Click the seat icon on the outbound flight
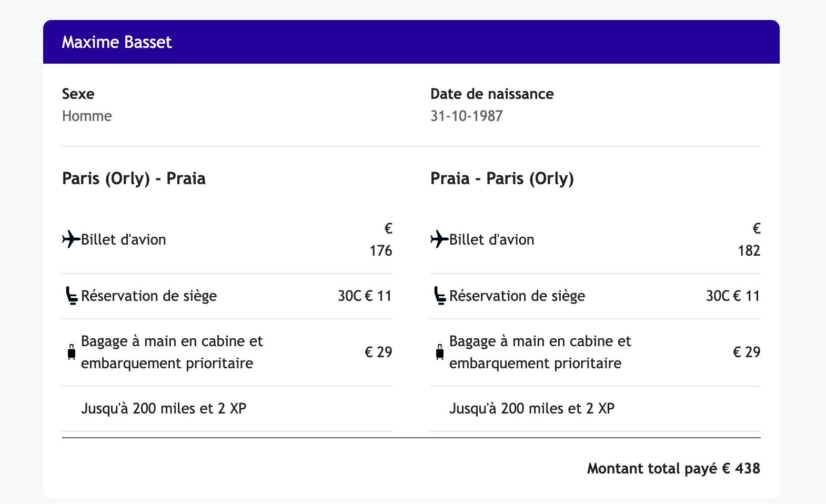826x504 pixels. pyautogui.click(x=71, y=296)
